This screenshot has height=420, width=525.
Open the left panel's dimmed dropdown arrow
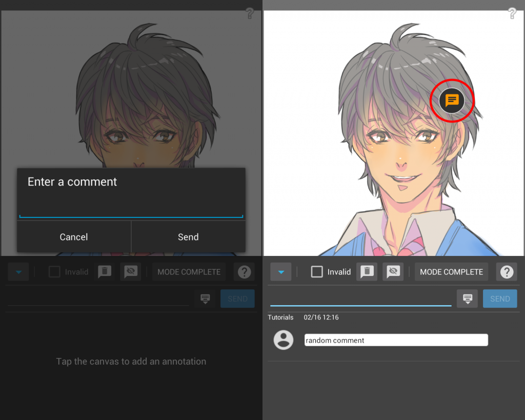point(18,272)
